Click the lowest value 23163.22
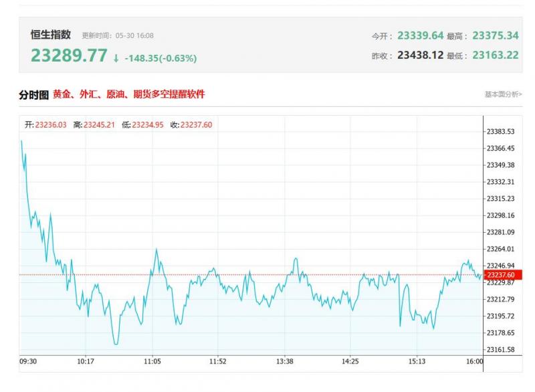535x392 pixels. point(496,55)
